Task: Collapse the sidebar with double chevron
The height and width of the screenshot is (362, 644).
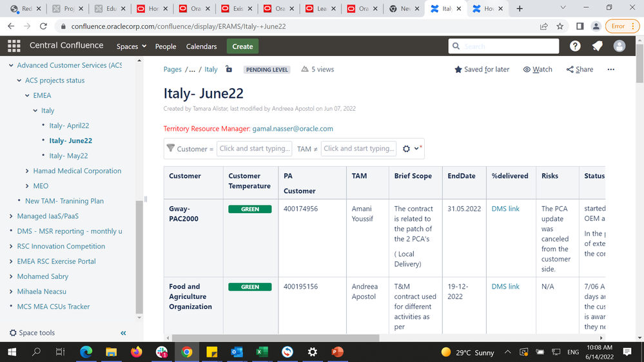Action: pos(123,333)
